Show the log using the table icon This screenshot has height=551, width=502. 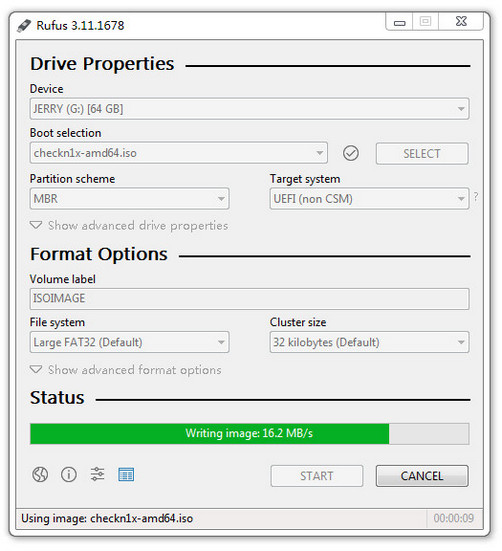(126, 474)
